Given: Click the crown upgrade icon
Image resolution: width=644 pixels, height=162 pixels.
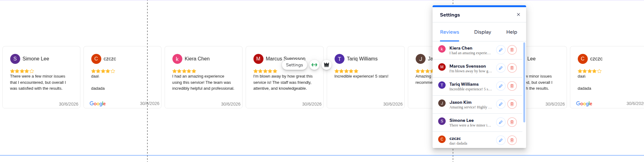Looking at the screenshot, I should (x=327, y=65).
